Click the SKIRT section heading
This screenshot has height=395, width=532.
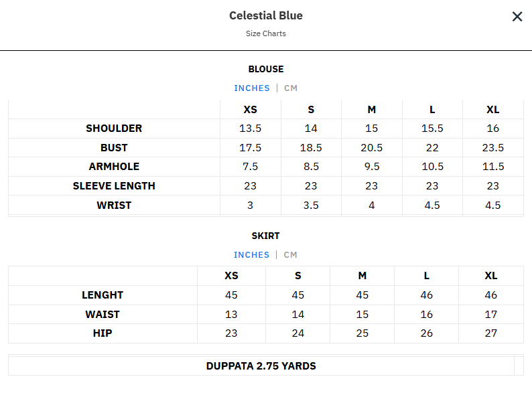[266, 236]
